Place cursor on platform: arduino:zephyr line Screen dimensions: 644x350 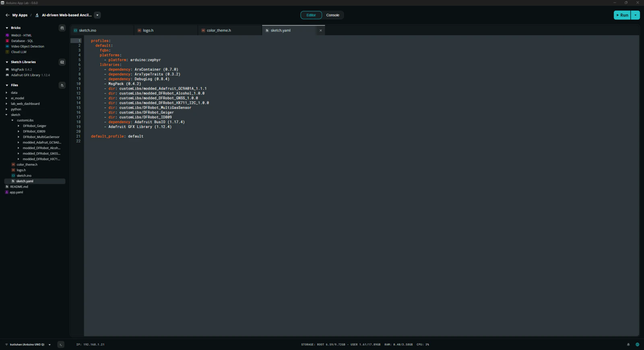coord(132,60)
